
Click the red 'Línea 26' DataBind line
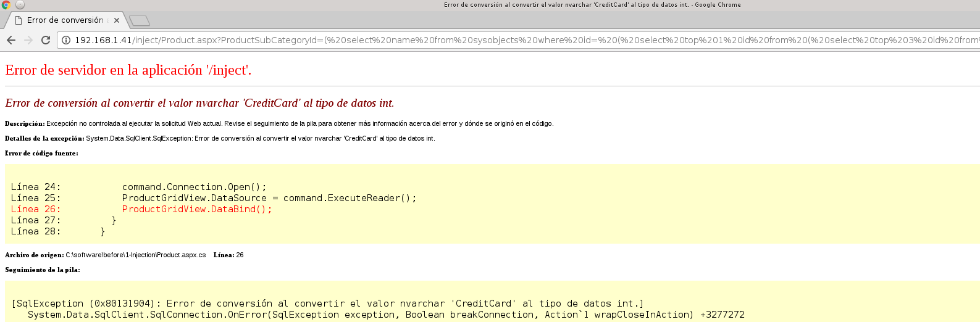[141, 209]
